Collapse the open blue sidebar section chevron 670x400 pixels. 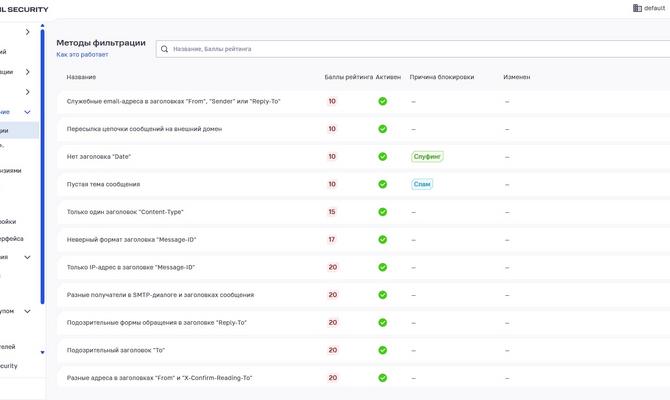coord(27,112)
